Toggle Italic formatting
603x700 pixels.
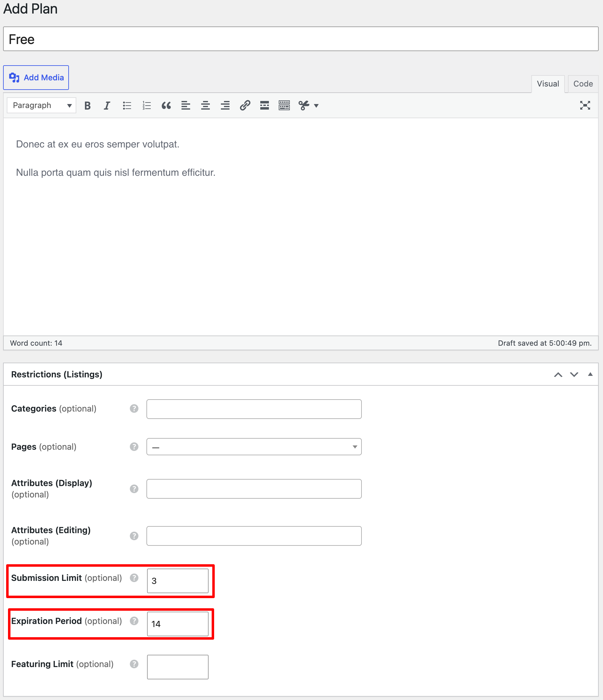pos(107,105)
